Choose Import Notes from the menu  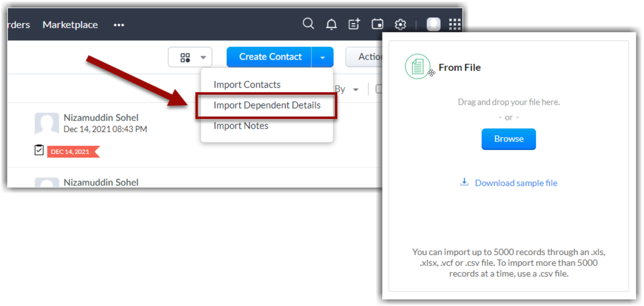(241, 126)
